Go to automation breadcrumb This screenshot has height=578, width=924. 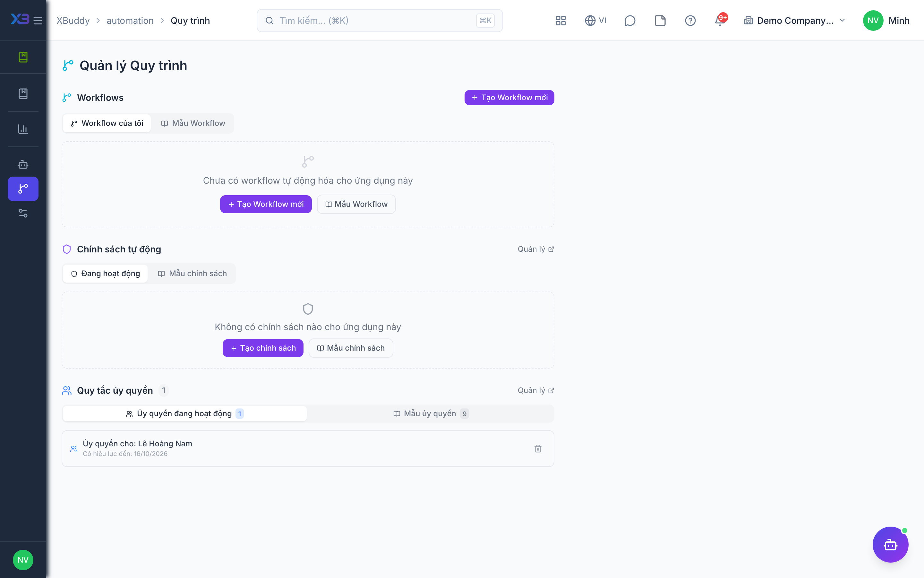pyautogui.click(x=130, y=21)
